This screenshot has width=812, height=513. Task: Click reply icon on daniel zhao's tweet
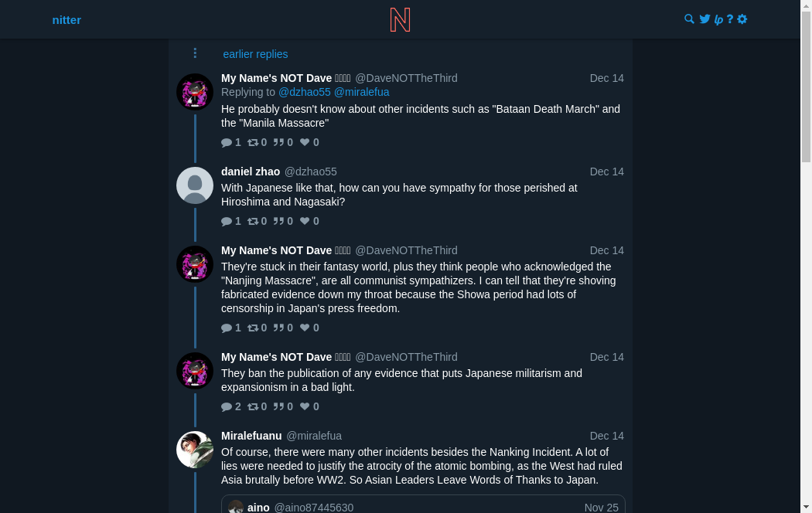click(227, 222)
